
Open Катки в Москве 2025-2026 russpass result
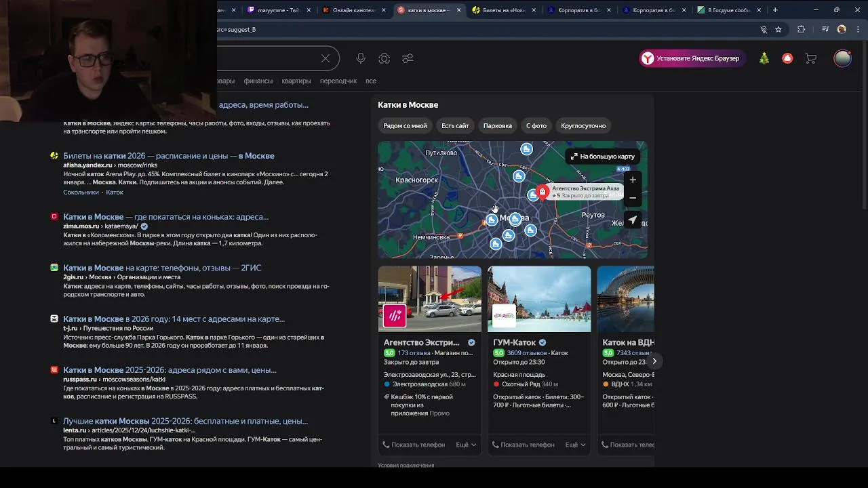tap(170, 370)
